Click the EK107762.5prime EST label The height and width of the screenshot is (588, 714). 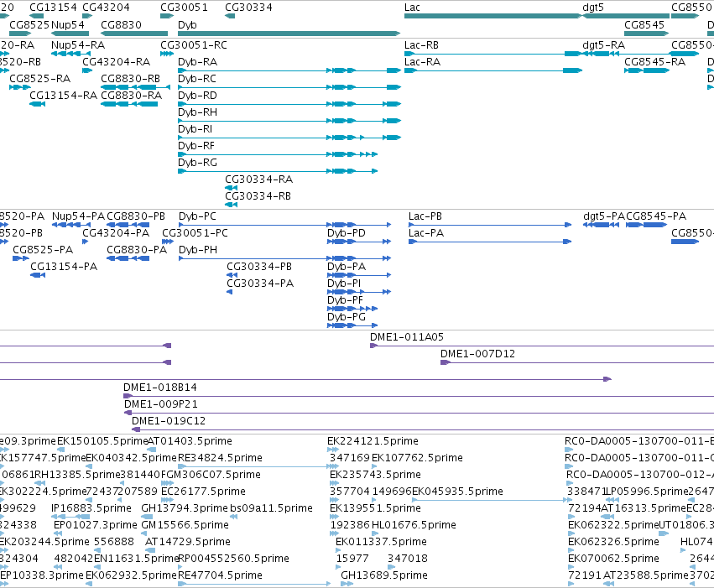coord(417,458)
